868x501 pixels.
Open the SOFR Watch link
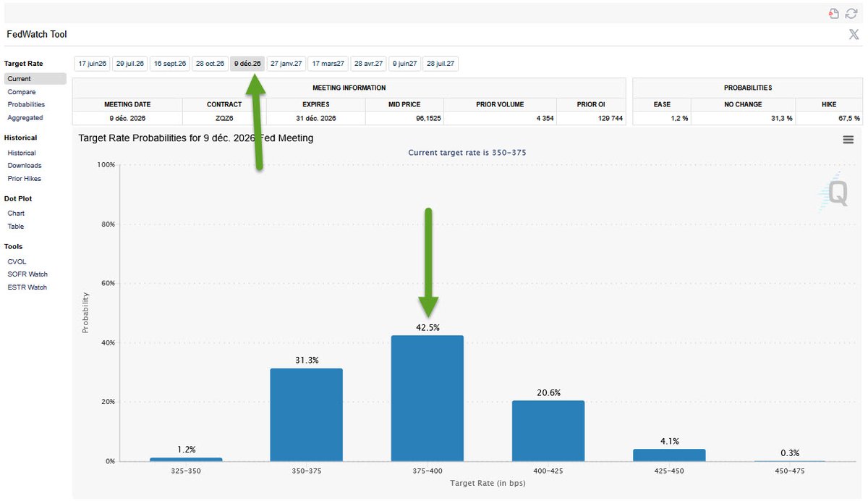(27, 274)
